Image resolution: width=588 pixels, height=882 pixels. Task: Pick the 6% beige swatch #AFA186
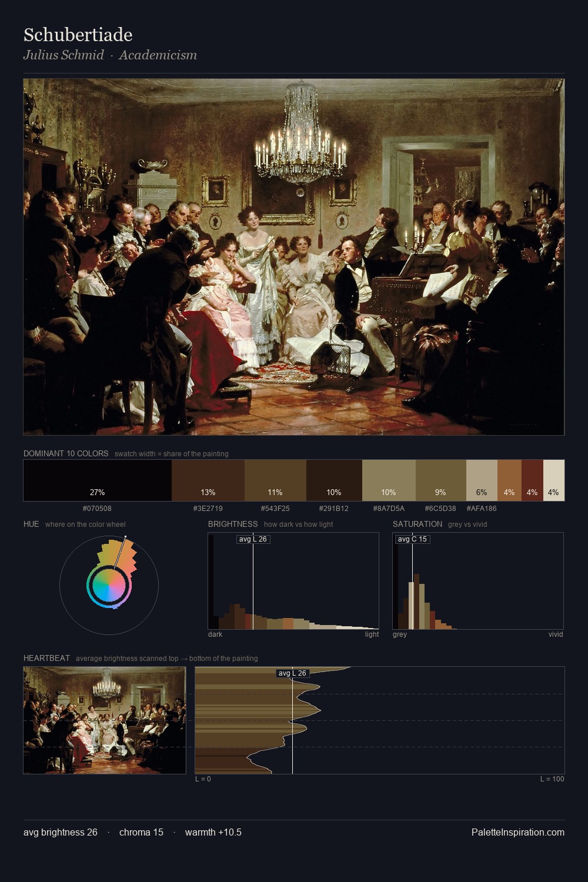(482, 480)
